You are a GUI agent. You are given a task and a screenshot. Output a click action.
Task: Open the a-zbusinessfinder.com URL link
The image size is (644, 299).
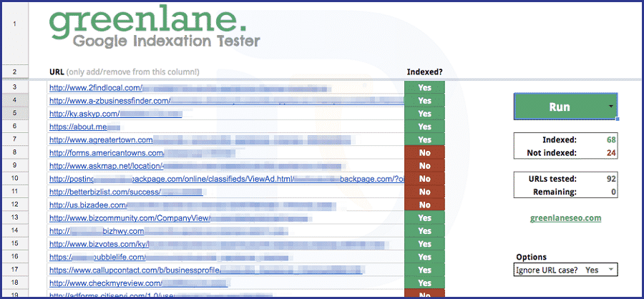tap(227, 100)
